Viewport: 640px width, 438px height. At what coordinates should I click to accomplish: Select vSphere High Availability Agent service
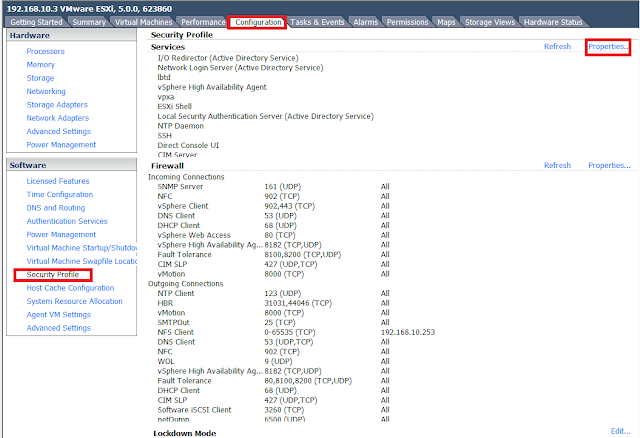point(212,87)
